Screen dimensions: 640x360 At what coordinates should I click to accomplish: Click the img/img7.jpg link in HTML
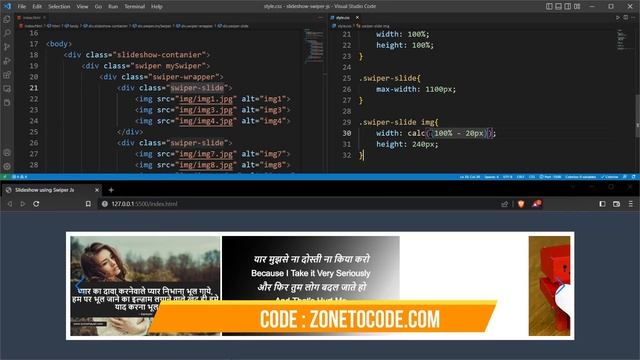pos(206,154)
